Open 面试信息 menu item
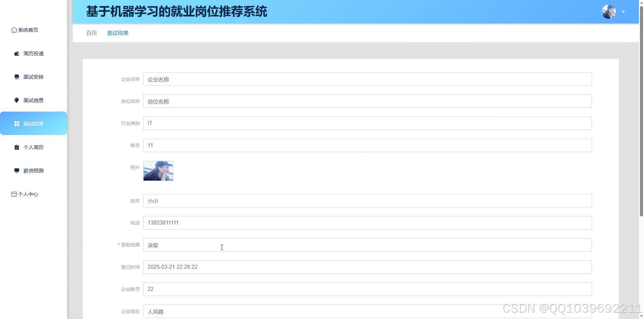This screenshot has width=644, height=319. click(34, 101)
